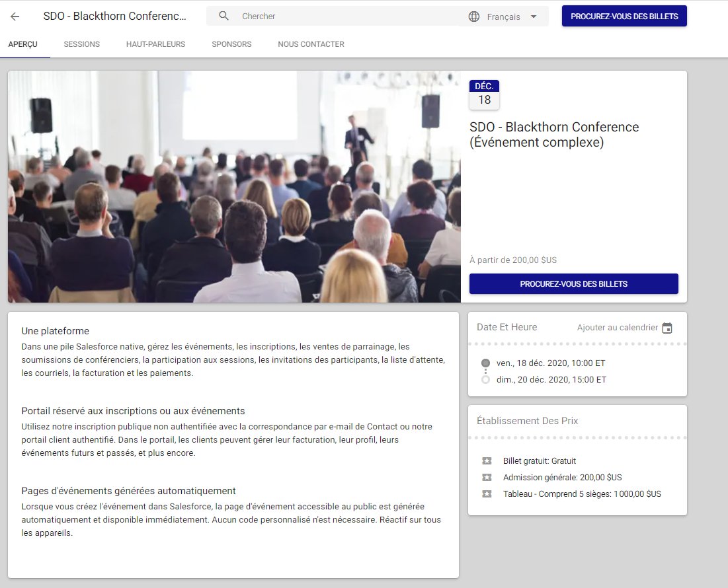Open the Haut-parleurs tab
The image size is (728, 588).
pos(155,44)
